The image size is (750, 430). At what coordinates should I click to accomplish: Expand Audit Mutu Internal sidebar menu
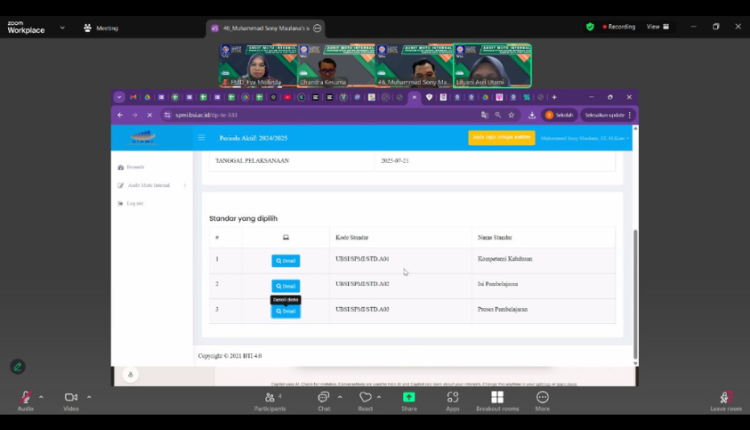click(x=152, y=185)
